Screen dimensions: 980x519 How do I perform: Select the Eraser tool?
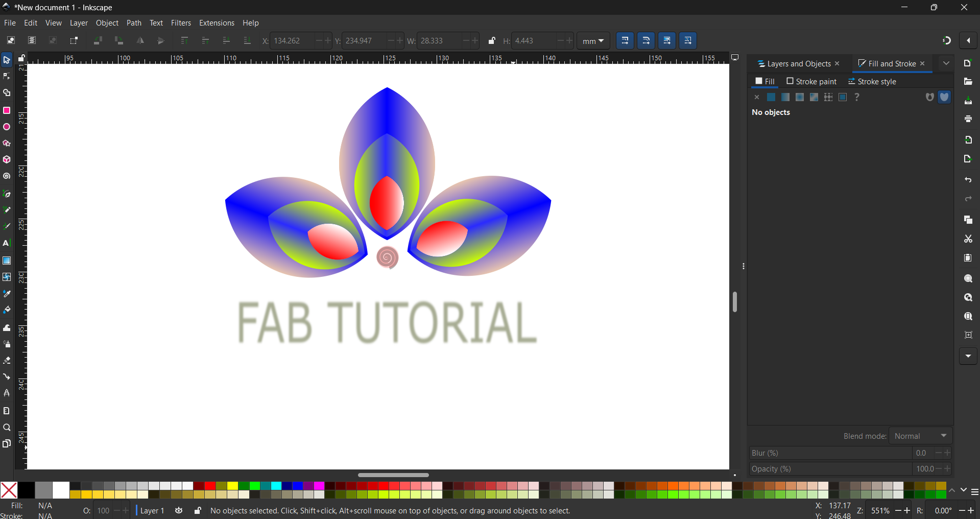pos(7,360)
